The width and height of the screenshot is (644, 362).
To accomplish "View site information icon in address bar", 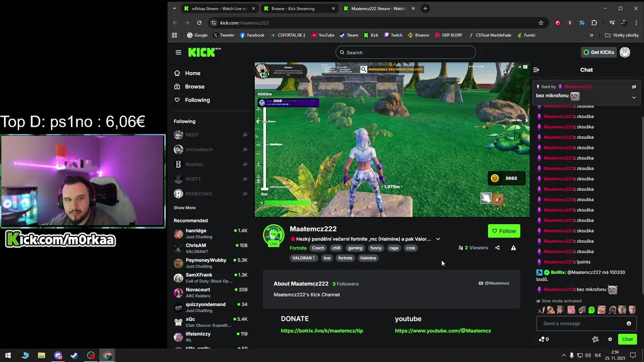I will tap(214, 23).
